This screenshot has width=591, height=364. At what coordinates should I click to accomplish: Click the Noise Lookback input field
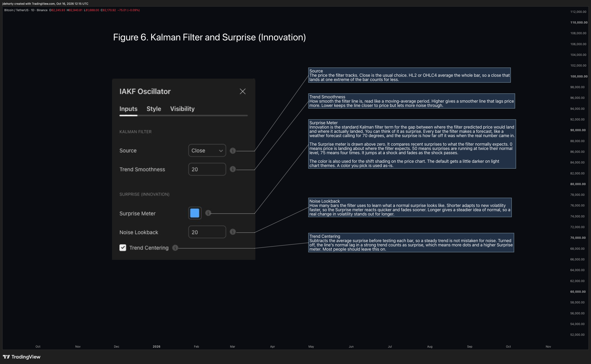(x=207, y=232)
